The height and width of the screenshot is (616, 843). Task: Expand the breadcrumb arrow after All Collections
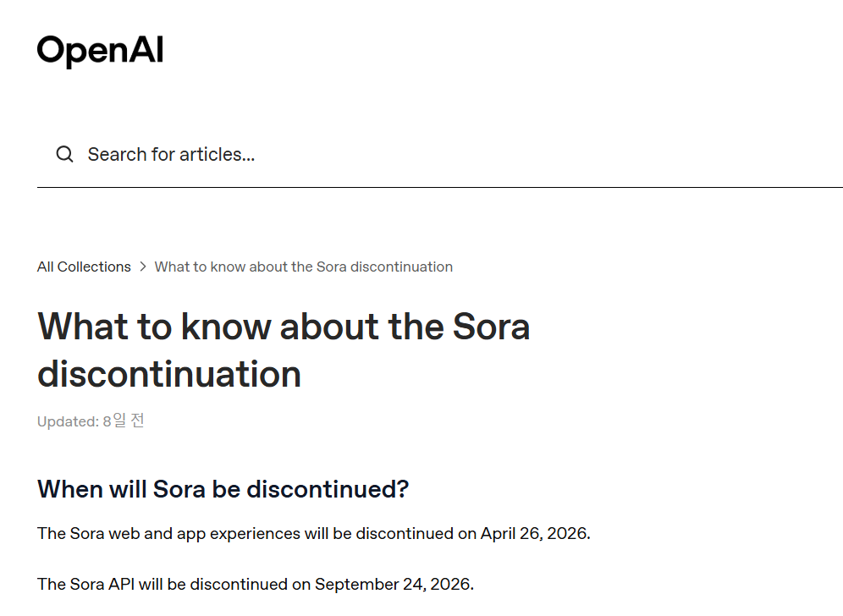(142, 267)
